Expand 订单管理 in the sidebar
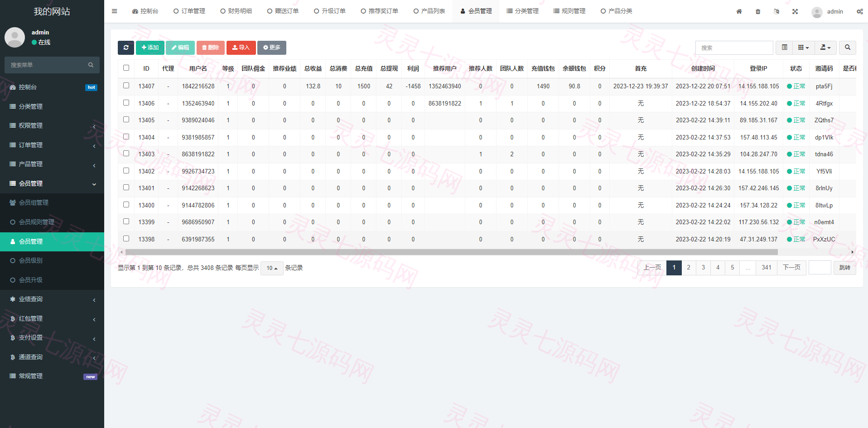 (52, 145)
